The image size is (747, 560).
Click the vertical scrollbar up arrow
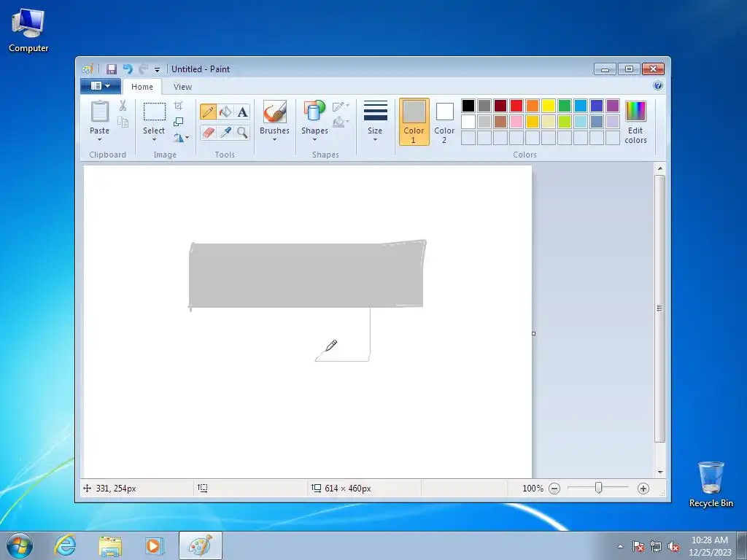(x=659, y=168)
